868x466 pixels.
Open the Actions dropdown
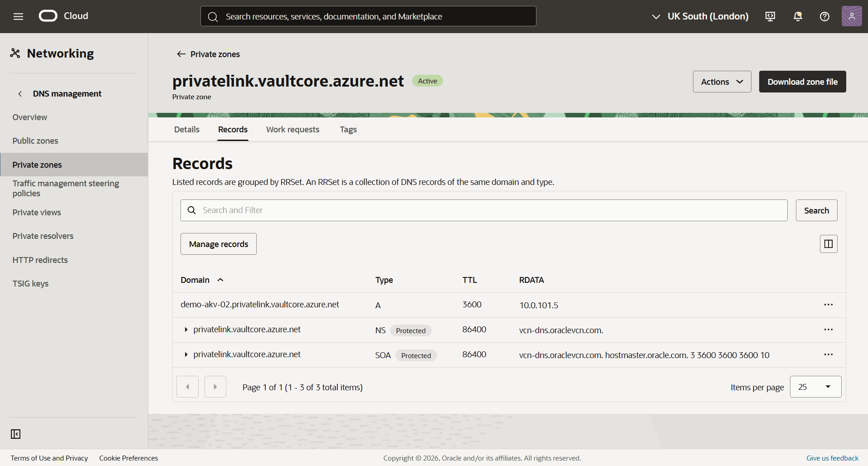click(722, 82)
